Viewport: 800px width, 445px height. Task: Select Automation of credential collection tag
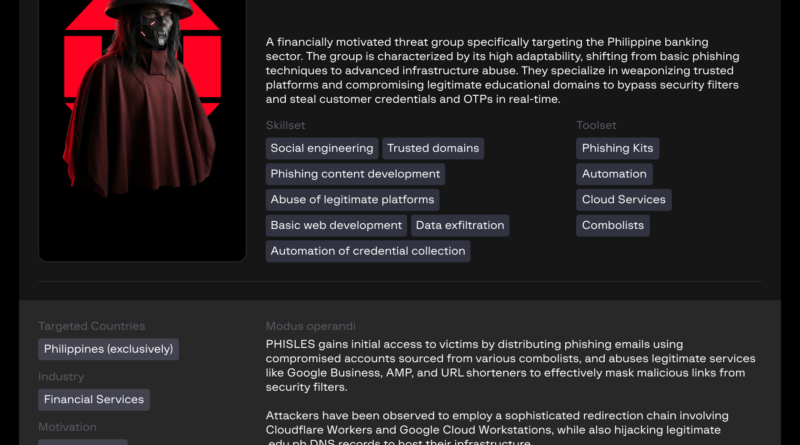click(x=368, y=252)
